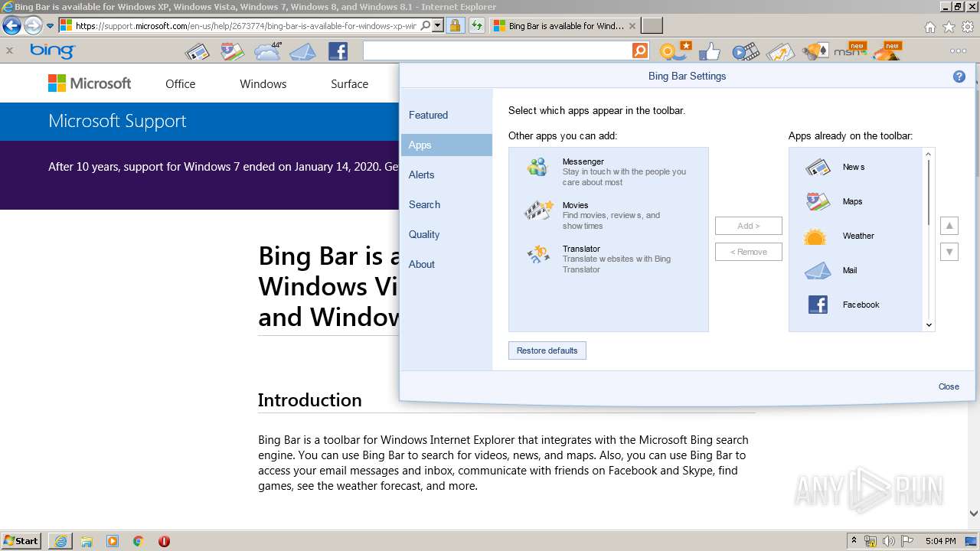Switch to the Featured settings tab
The width and height of the screenshot is (980, 551).
pyautogui.click(x=446, y=115)
